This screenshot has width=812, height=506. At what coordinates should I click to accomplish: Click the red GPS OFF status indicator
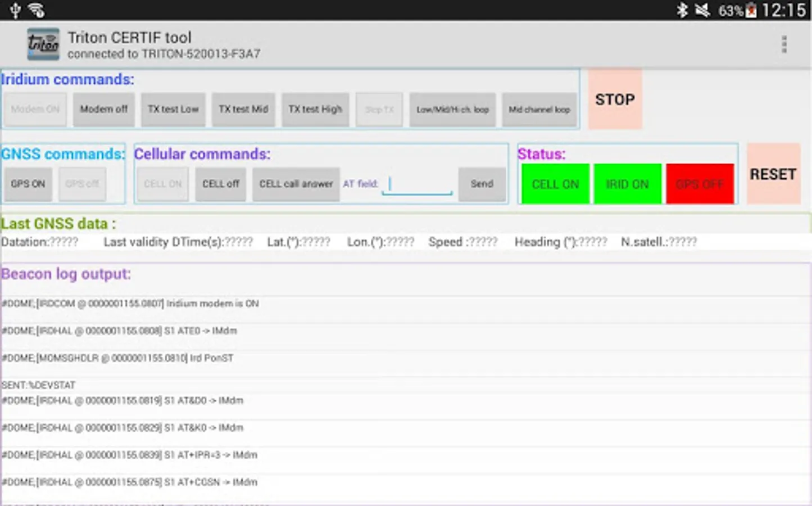tap(700, 184)
